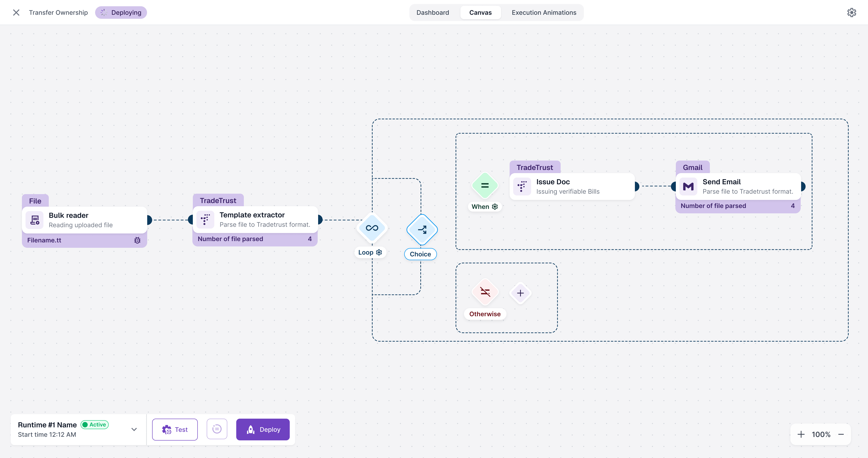Add a step in the Otherwise branch
The width and height of the screenshot is (868, 458).
click(520, 293)
